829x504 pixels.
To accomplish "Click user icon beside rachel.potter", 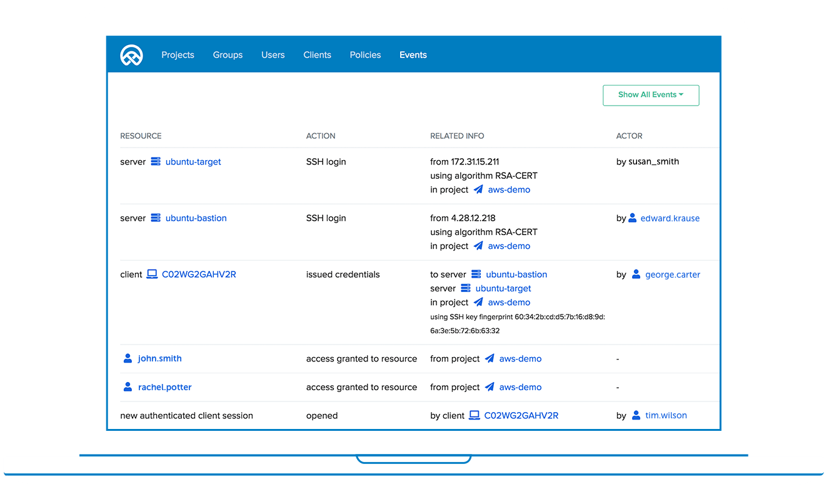I will click(x=128, y=387).
